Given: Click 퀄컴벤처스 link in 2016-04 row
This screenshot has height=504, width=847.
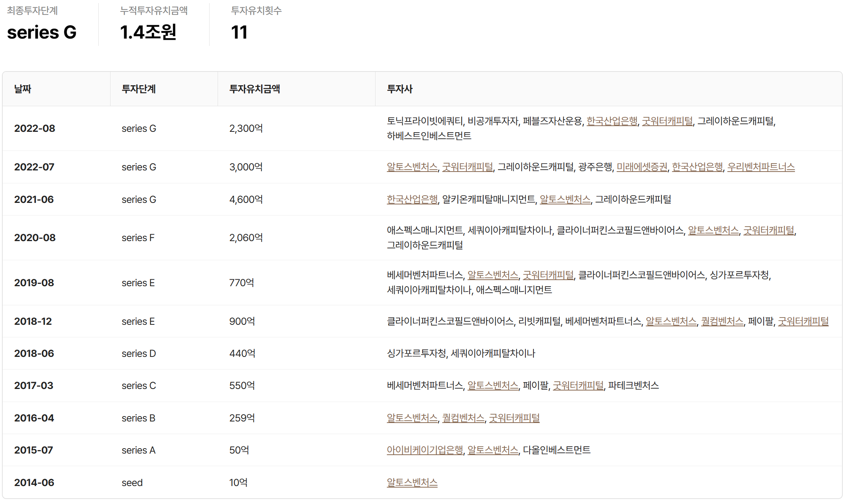Looking at the screenshot, I should click(463, 418).
